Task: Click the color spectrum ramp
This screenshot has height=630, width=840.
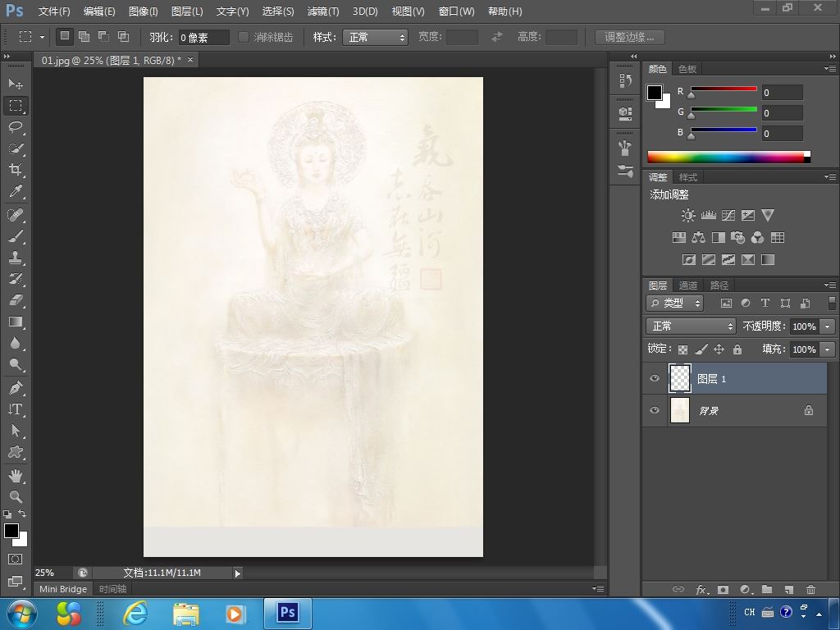Action: tap(728, 157)
